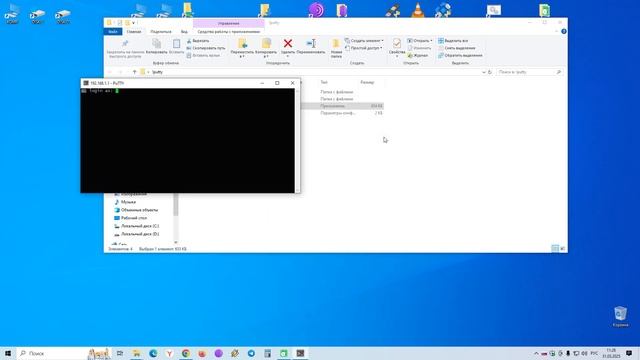The image size is (640, 360).
Task: Expand the address bar history dropdown arrow
Action: pyautogui.click(x=484, y=72)
